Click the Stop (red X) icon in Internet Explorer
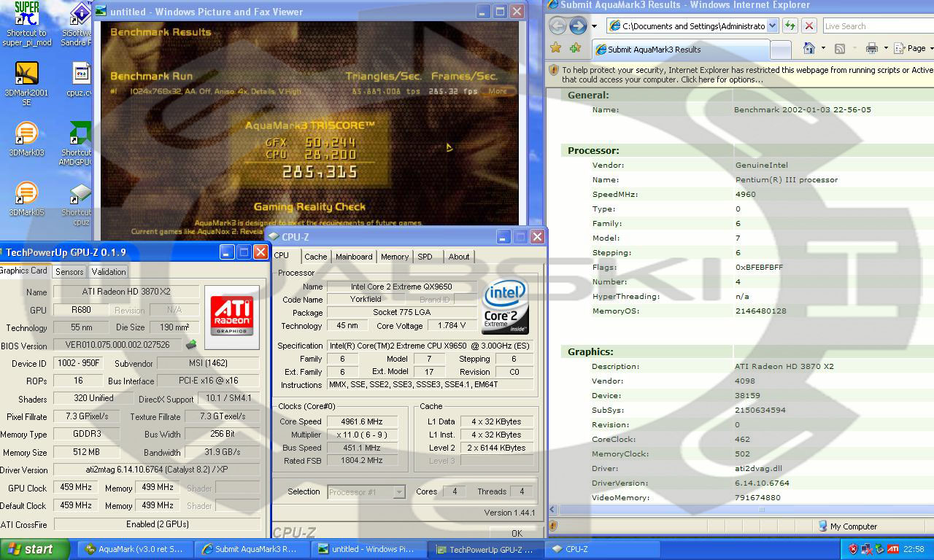This screenshot has width=934, height=560. [808, 26]
